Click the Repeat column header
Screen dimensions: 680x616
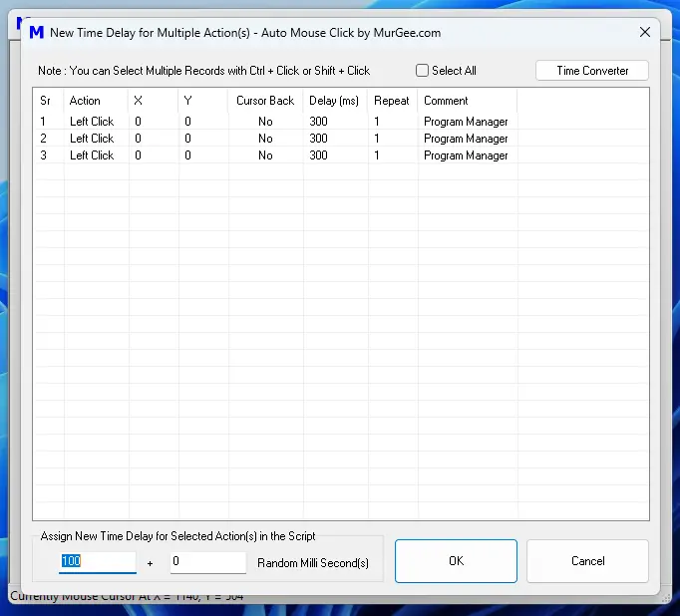[393, 101]
